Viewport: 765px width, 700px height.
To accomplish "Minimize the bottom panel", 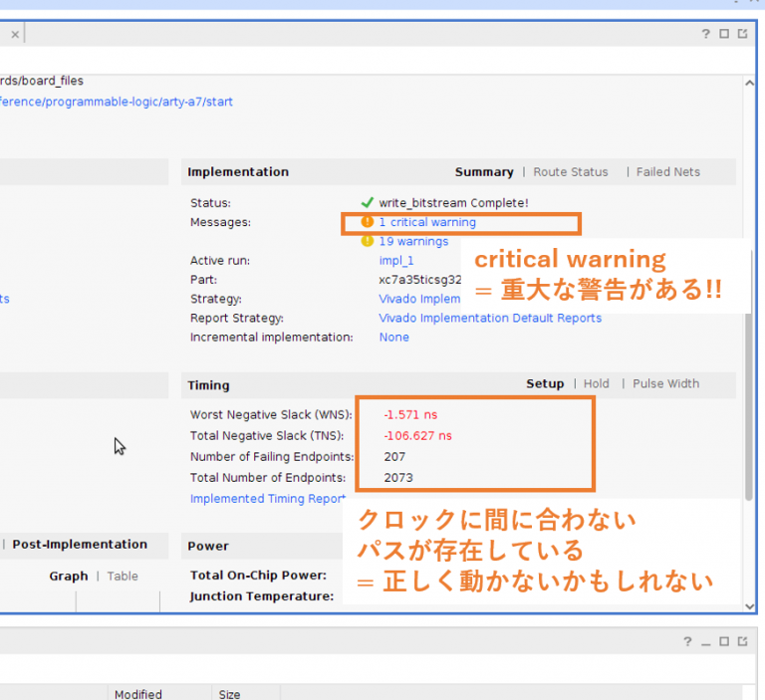I will pyautogui.click(x=707, y=642).
